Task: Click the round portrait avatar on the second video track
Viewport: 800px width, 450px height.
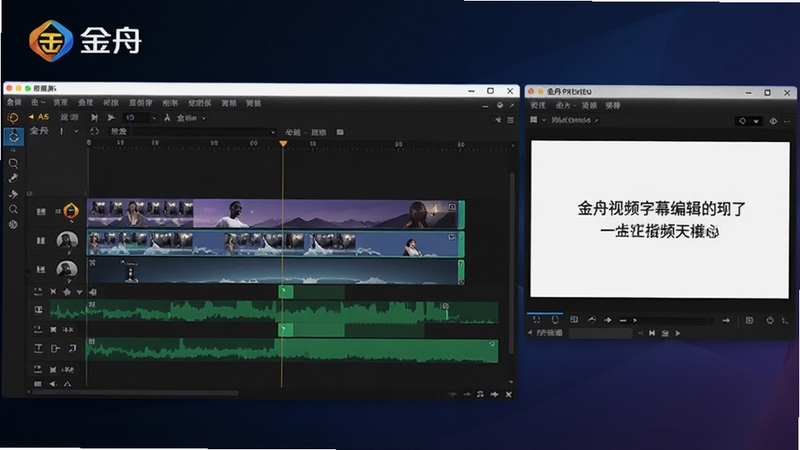Action: coord(67,240)
